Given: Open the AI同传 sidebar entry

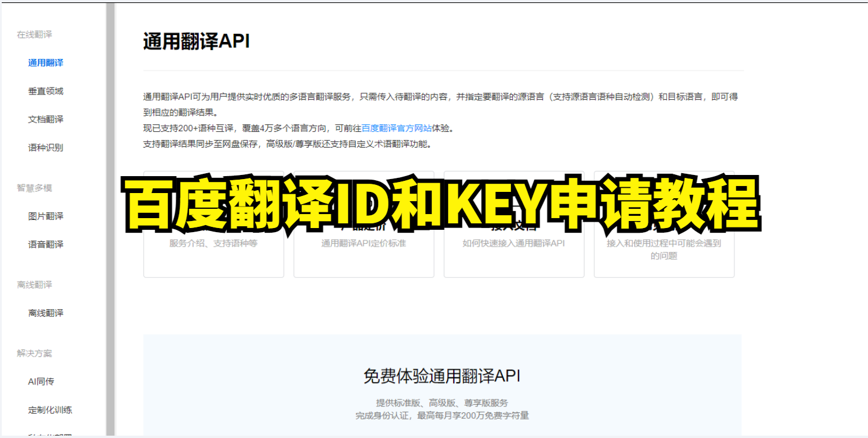Looking at the screenshot, I should [41, 382].
